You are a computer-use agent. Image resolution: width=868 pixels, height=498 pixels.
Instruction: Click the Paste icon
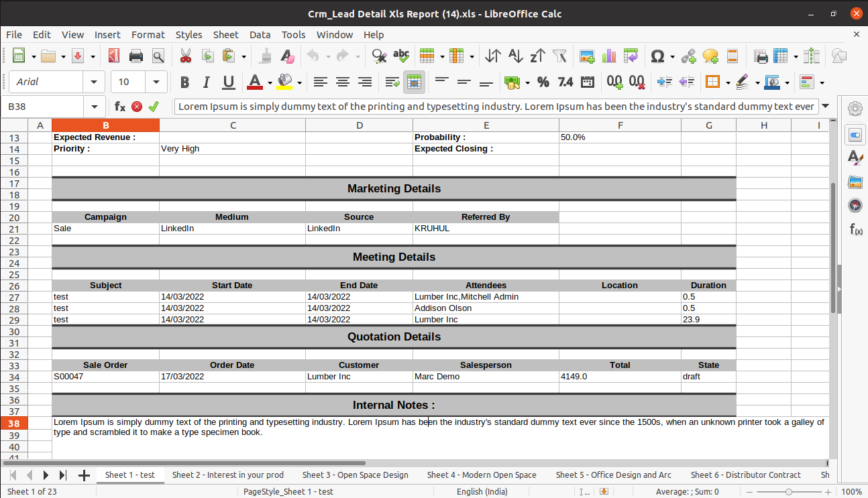coord(229,56)
